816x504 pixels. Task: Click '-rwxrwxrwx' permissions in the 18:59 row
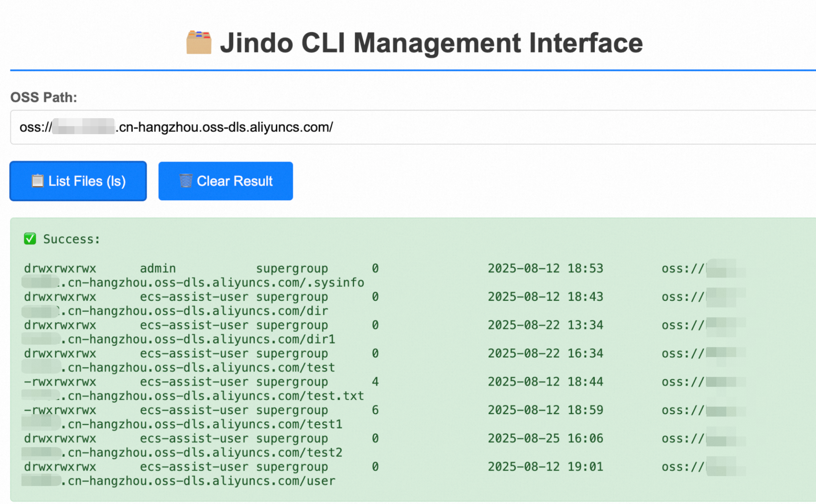click(60, 410)
